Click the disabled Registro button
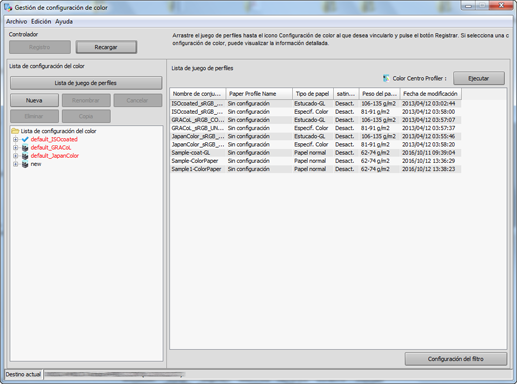Screen dimensions: 517x384 (x=40, y=47)
